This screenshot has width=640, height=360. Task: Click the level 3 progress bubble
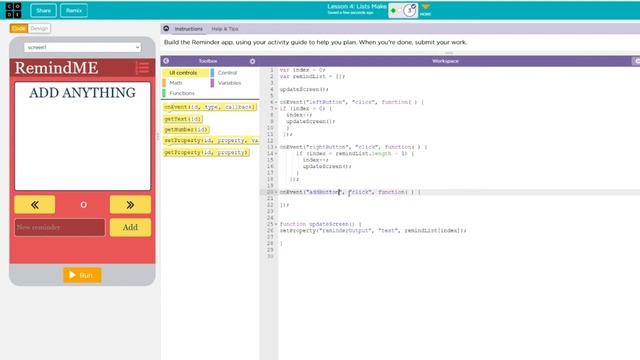point(409,11)
